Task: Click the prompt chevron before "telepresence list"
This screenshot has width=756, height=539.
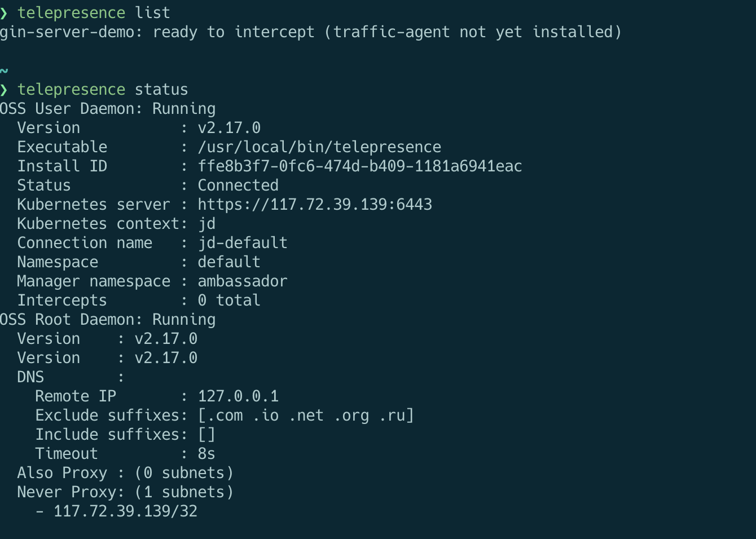Action: (5, 13)
